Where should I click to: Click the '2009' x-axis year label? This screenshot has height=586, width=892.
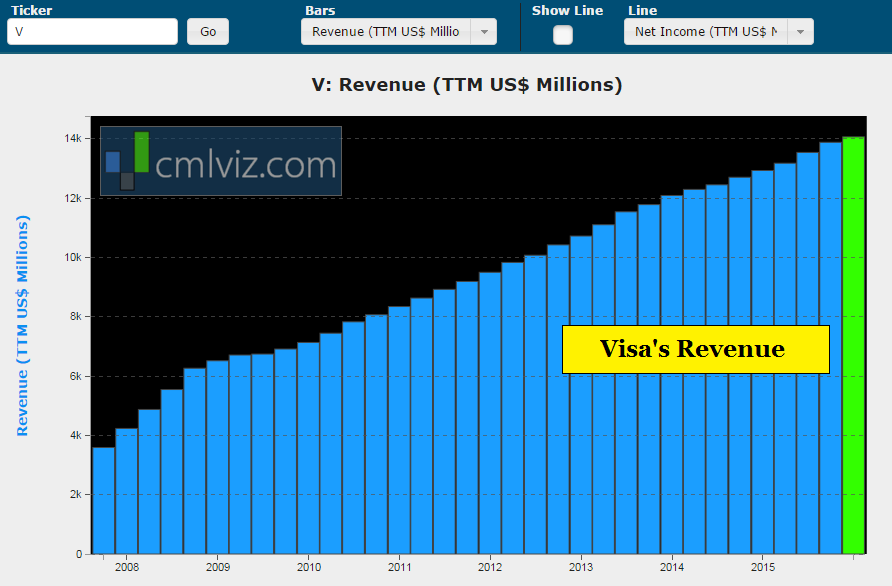(218, 567)
